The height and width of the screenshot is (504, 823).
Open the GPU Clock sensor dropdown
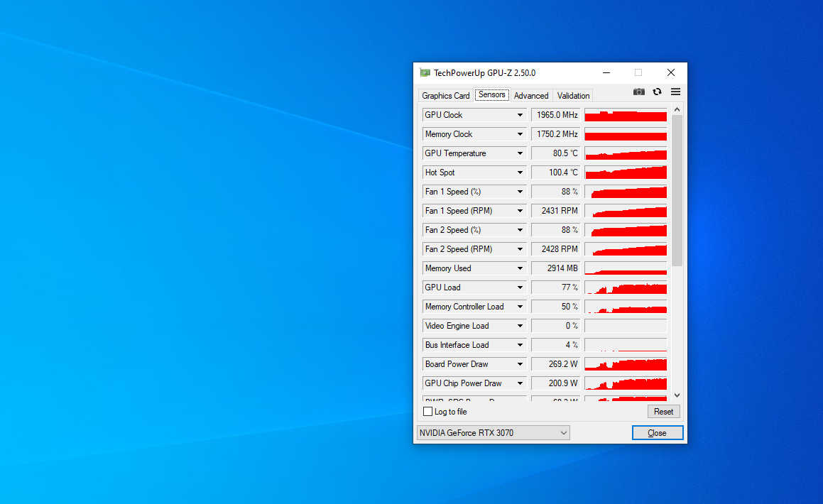pyautogui.click(x=520, y=115)
